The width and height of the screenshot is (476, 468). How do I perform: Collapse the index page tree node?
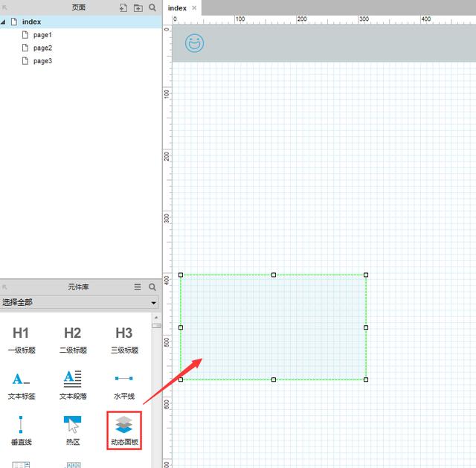[3, 22]
